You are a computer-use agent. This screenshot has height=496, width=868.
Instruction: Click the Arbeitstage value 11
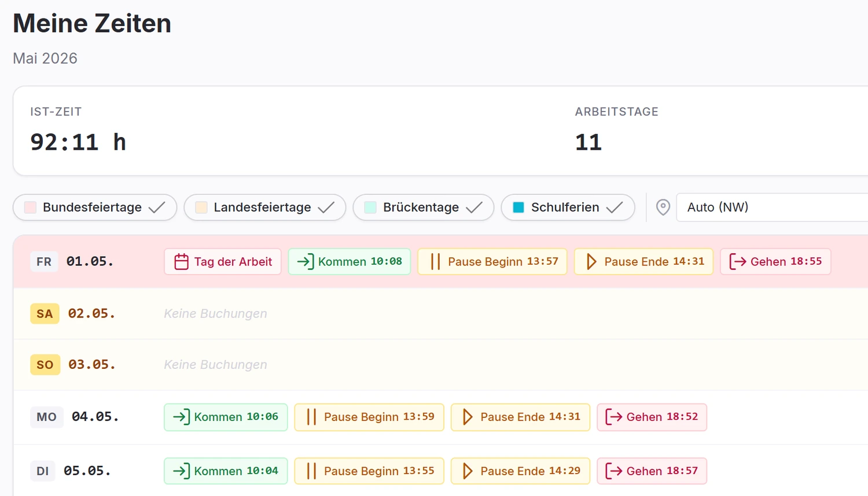click(589, 142)
